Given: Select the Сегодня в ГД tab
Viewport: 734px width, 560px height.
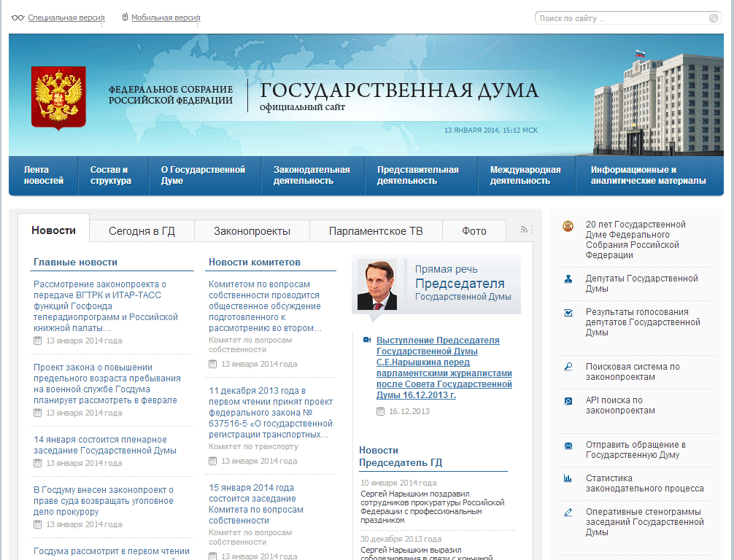Looking at the screenshot, I should (142, 231).
